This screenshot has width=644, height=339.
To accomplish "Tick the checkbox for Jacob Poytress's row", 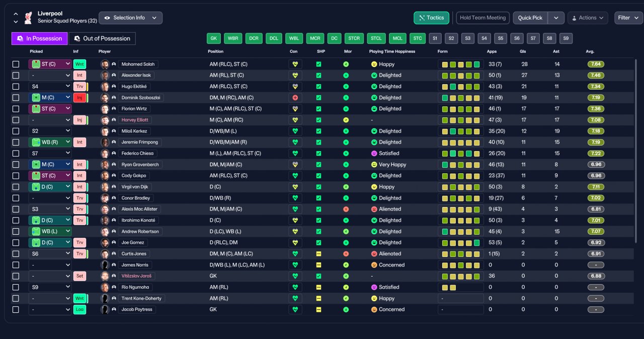I will coord(16,309).
